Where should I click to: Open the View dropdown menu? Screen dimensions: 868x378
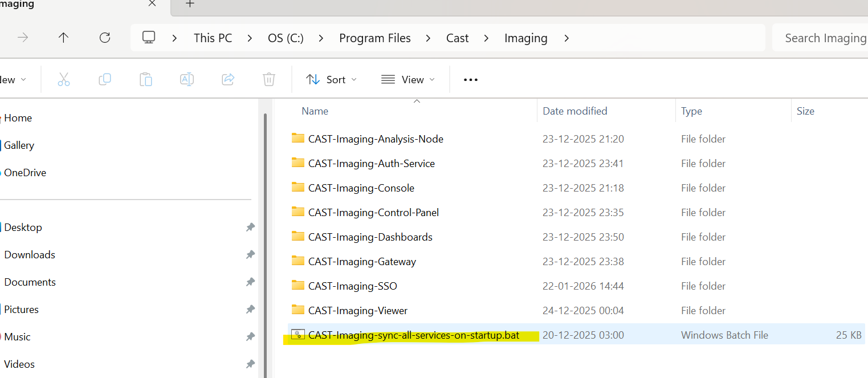(x=407, y=80)
